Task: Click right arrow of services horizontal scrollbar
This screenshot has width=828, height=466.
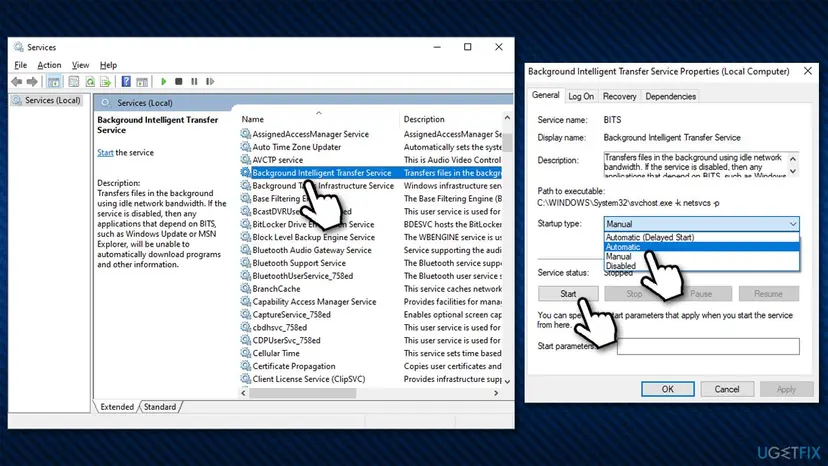Action: [x=496, y=393]
